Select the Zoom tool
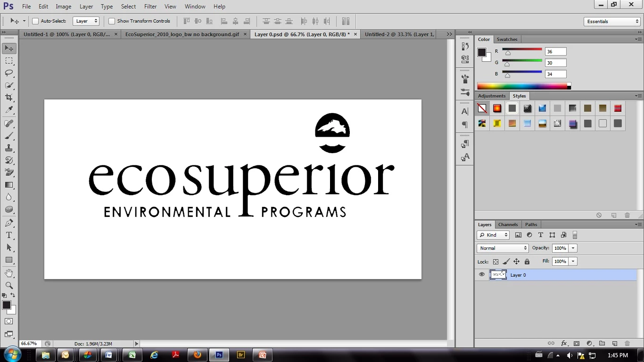Image resolution: width=644 pixels, height=362 pixels. (9, 286)
